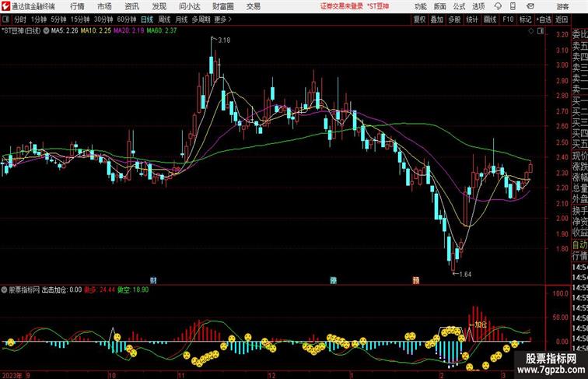588x379 pixels.
Task: Open the 市场 menu
Action: [105, 6]
